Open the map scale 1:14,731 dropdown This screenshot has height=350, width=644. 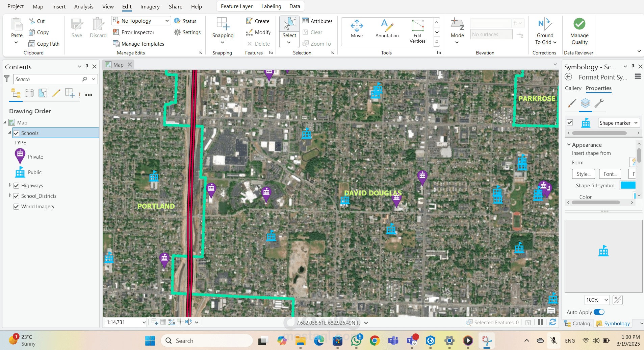pos(144,322)
